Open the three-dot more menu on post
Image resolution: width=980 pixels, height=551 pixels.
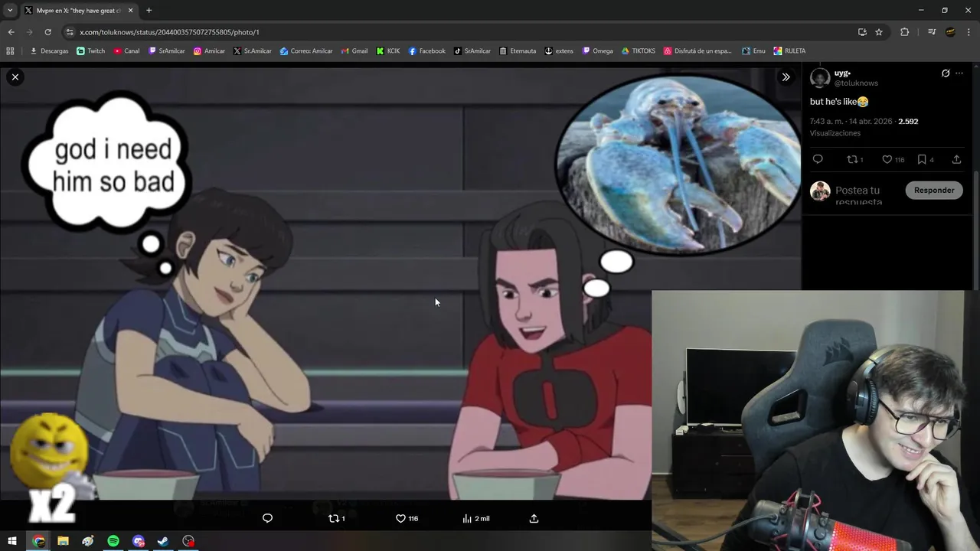959,73
